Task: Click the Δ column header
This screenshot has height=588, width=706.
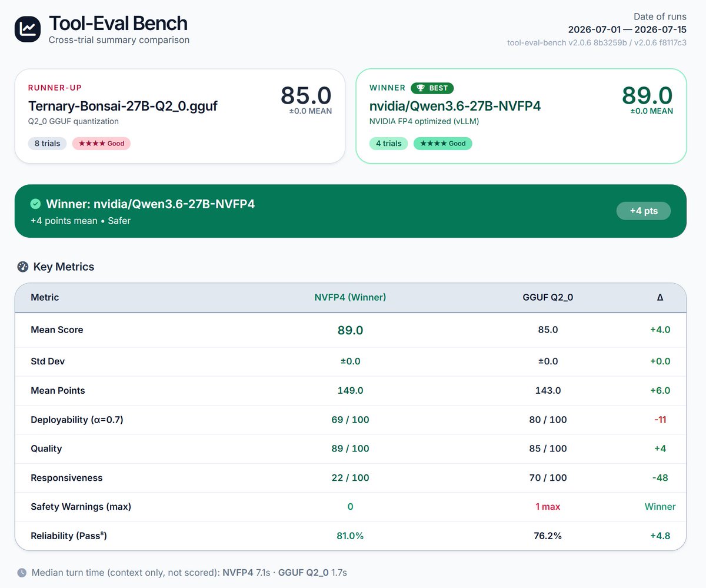Action: pyautogui.click(x=660, y=297)
